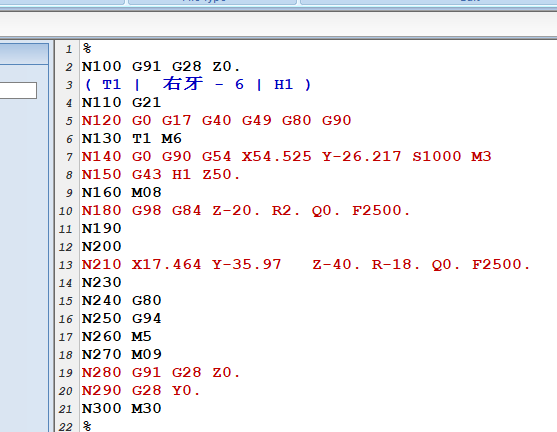Image resolution: width=557 pixels, height=432 pixels.
Task: Click line N180 G98 G84 tapping cycle
Action: (x=246, y=211)
